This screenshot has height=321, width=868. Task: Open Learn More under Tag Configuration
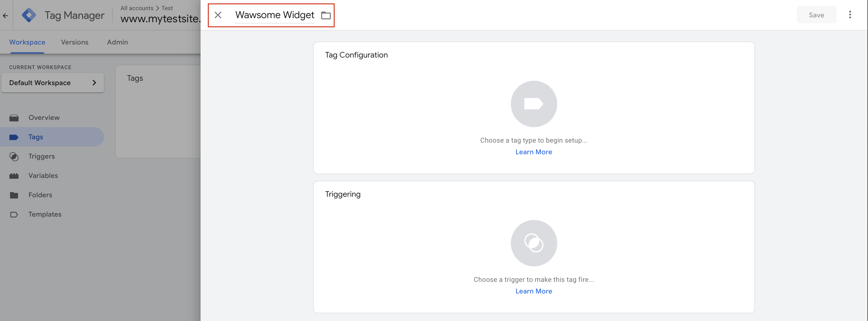click(533, 152)
